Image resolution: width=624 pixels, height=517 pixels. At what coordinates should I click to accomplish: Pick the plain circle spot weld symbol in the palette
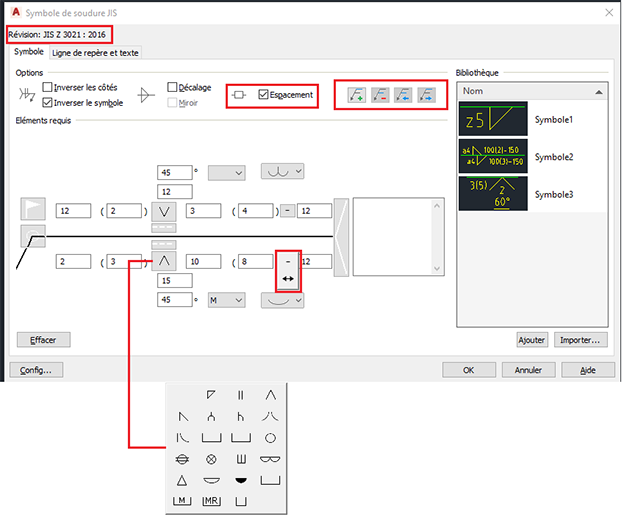[270, 438]
